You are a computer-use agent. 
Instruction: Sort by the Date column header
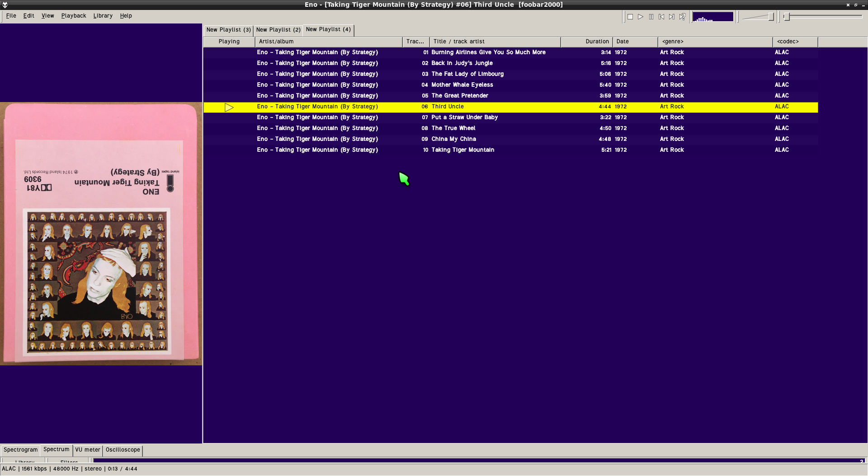coord(635,42)
